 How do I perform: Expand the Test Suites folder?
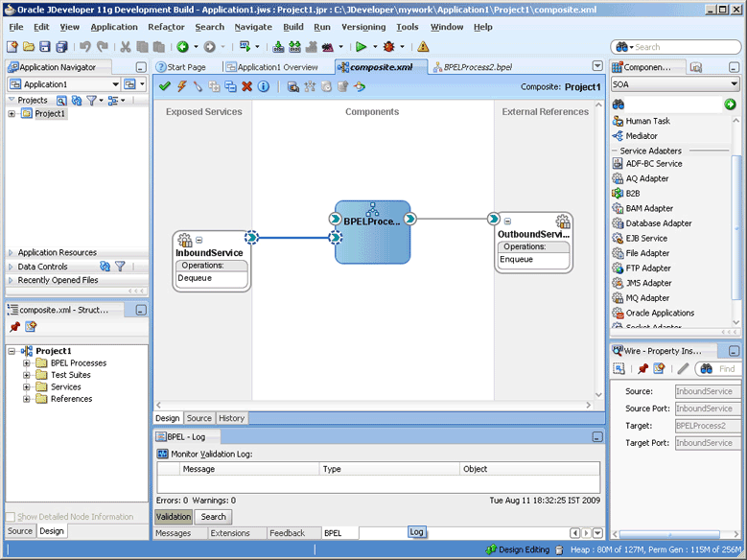[27, 375]
